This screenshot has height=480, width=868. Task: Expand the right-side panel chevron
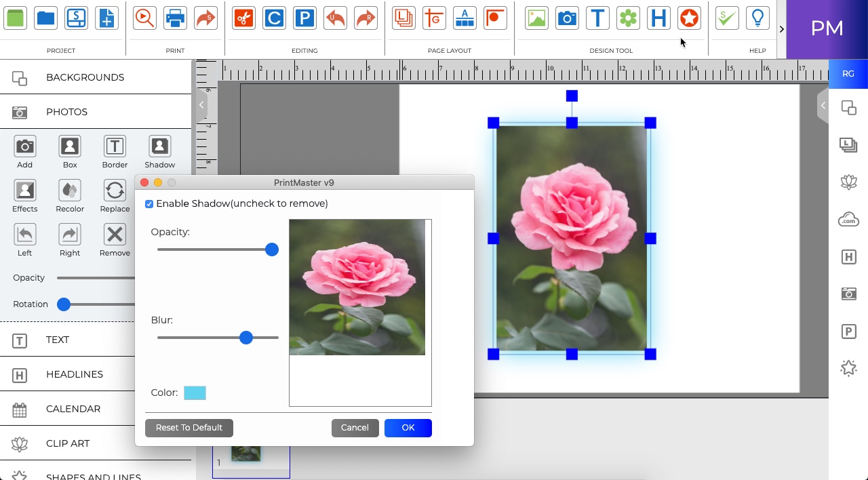click(x=823, y=106)
